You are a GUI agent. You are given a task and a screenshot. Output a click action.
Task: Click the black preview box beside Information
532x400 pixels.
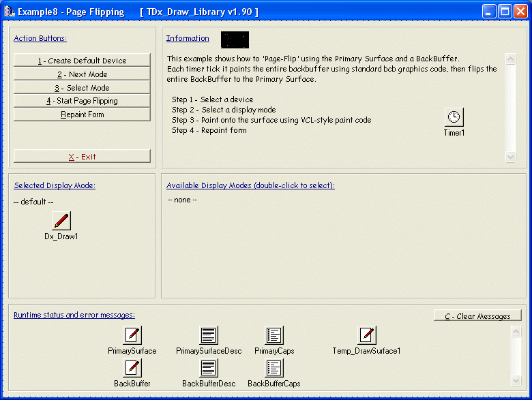(x=235, y=40)
